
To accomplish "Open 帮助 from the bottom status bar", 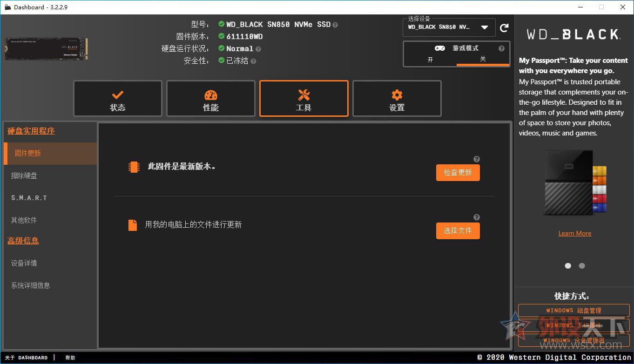I will (x=70, y=357).
